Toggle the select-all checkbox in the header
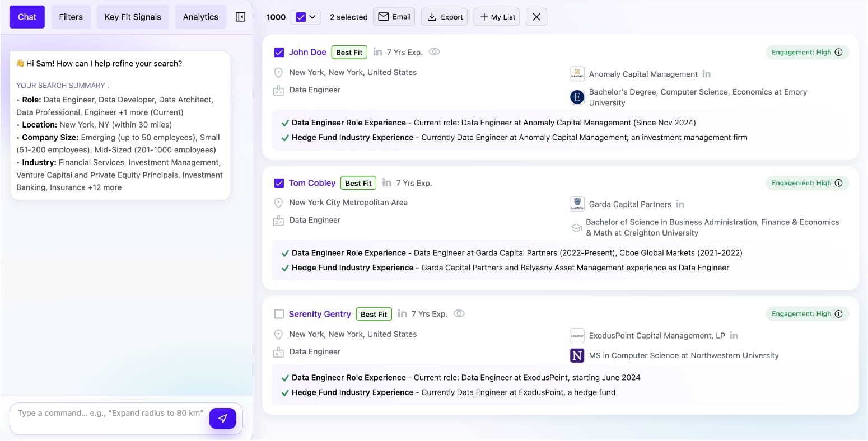This screenshot has height=441, width=868. click(300, 17)
